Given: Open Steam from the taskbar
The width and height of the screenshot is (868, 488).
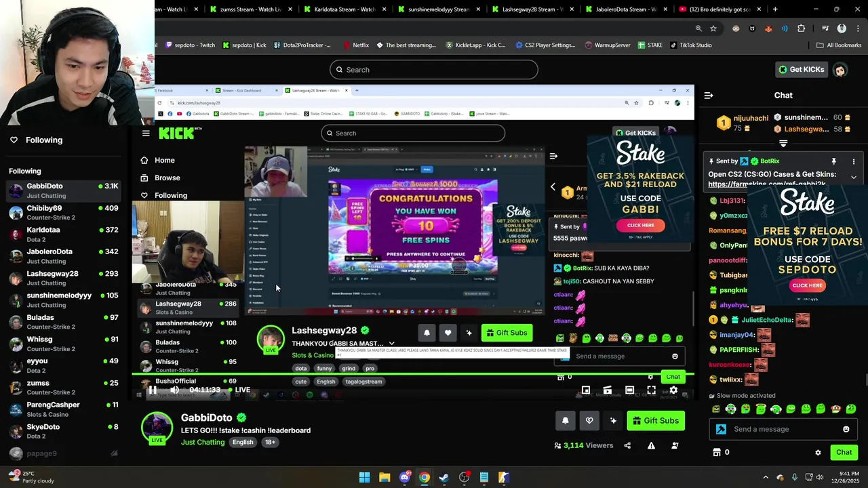Looking at the screenshot, I should tap(443, 477).
